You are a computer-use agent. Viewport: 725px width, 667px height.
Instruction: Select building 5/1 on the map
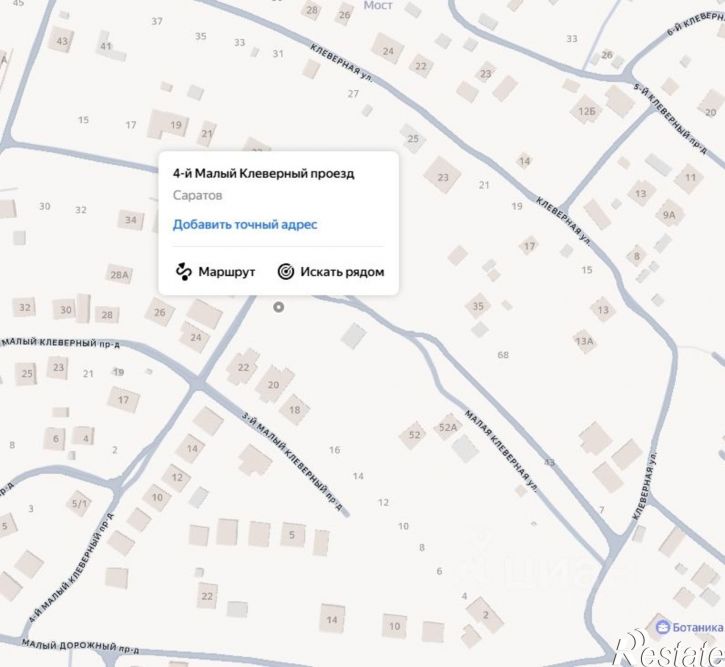pos(79,503)
